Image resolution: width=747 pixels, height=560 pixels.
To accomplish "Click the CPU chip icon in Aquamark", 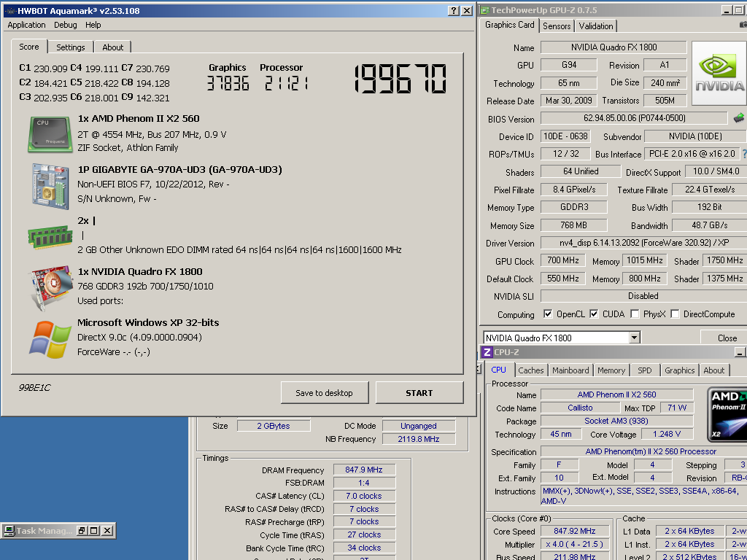I will 50,134.
